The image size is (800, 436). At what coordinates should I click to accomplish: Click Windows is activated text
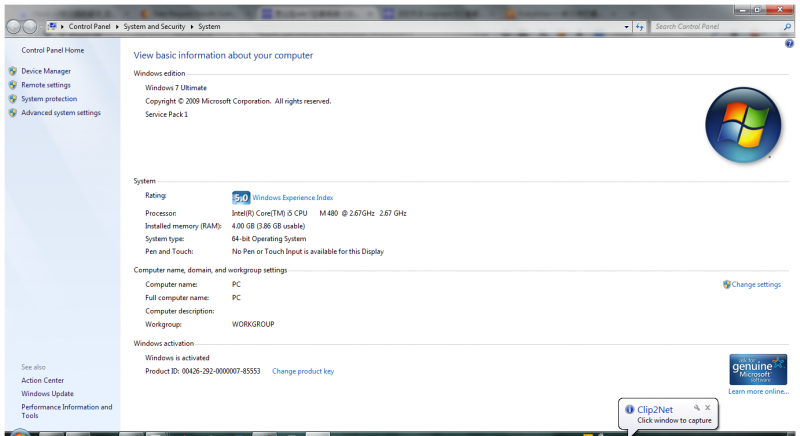coord(177,358)
